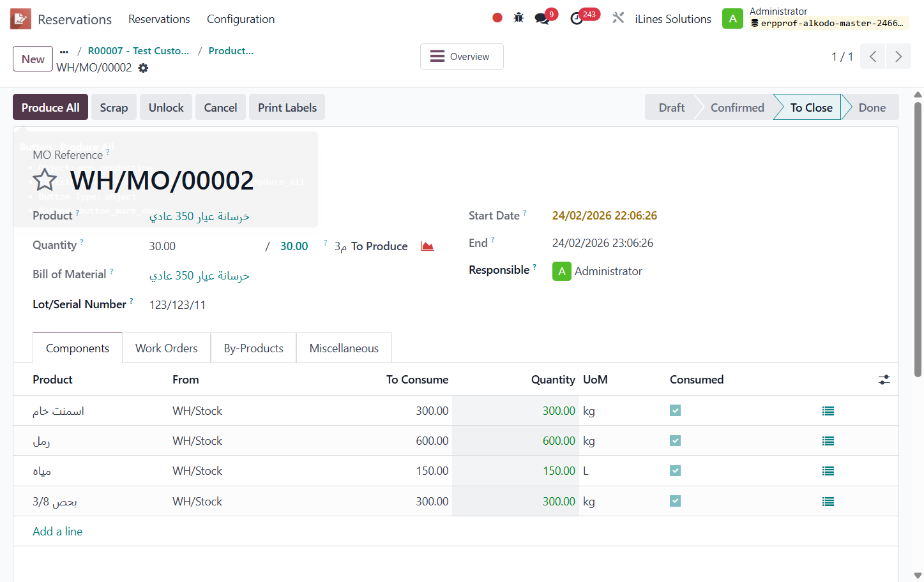Click the Cancel button
924x582 pixels.
point(220,107)
